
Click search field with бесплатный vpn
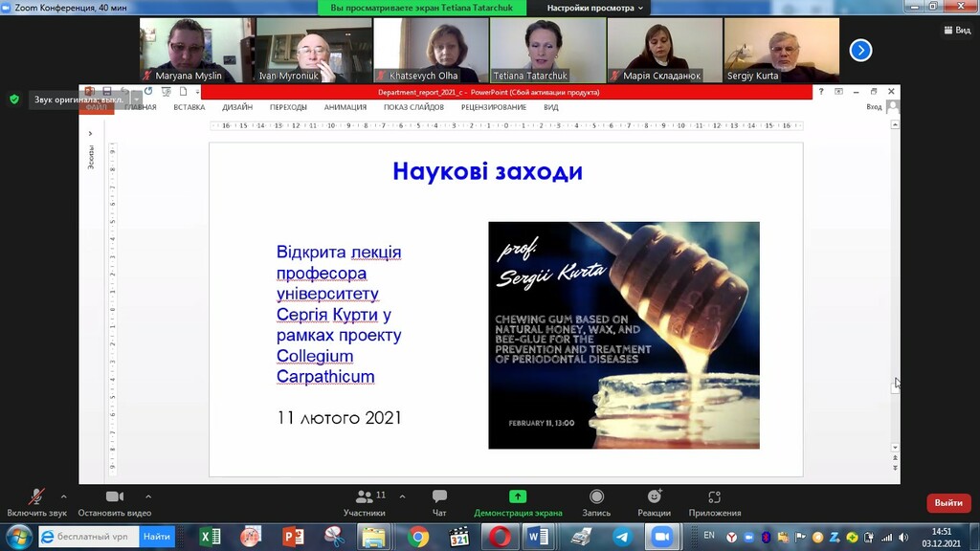pos(89,536)
